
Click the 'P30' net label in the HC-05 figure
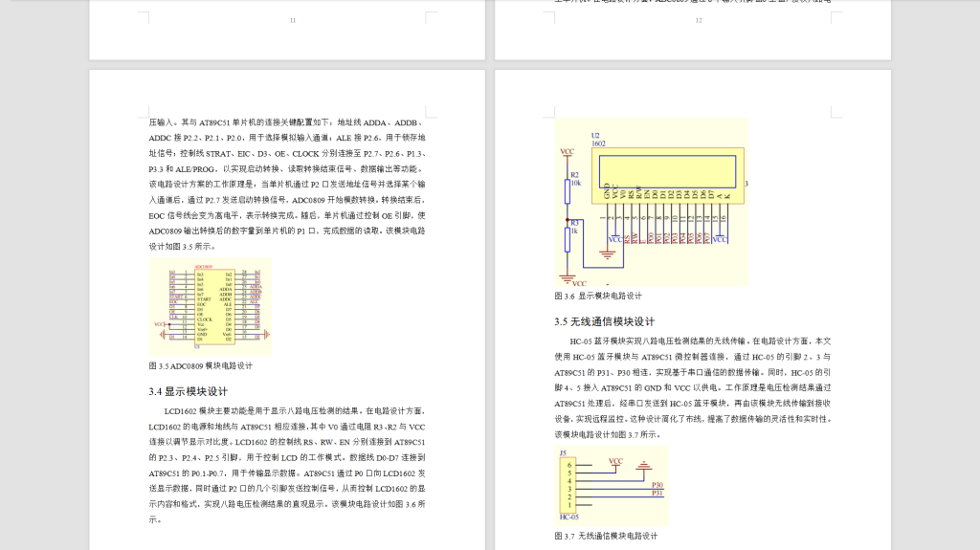(x=657, y=485)
